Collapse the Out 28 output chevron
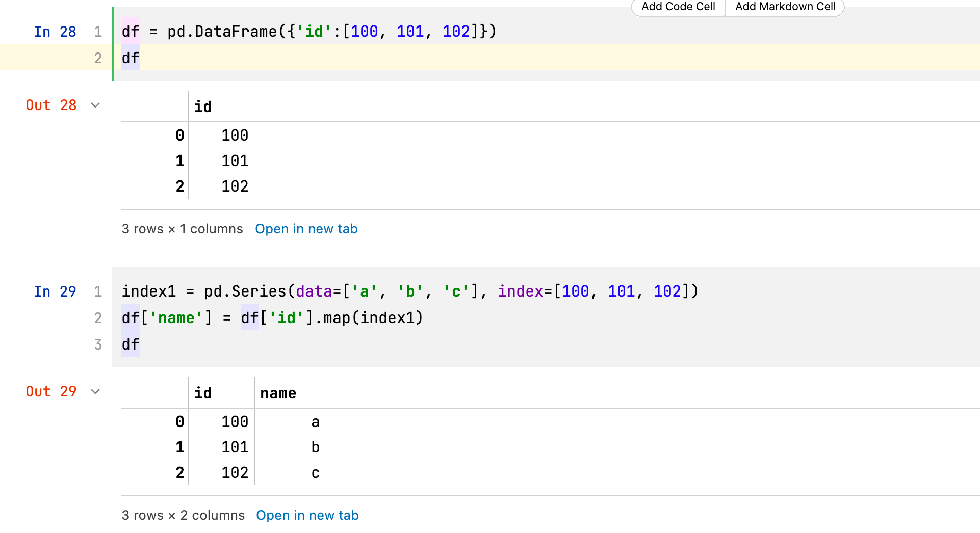This screenshot has width=980, height=533. pyautogui.click(x=95, y=105)
